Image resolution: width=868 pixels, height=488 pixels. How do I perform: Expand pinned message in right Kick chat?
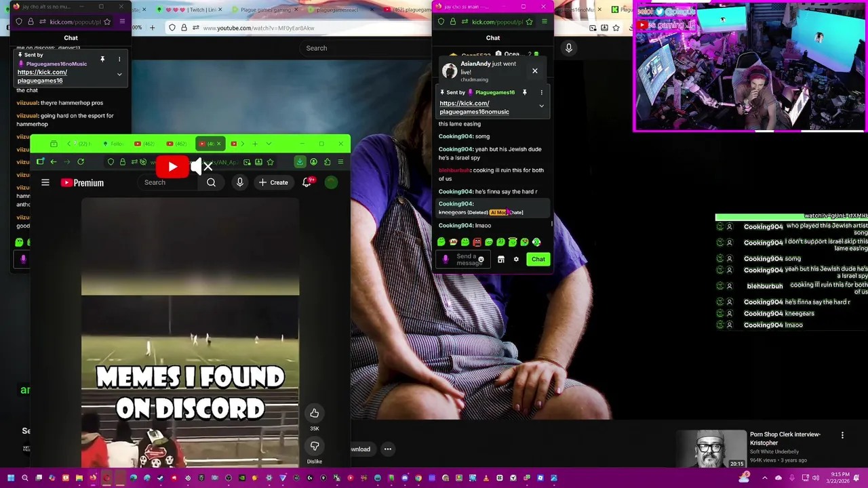click(x=541, y=106)
